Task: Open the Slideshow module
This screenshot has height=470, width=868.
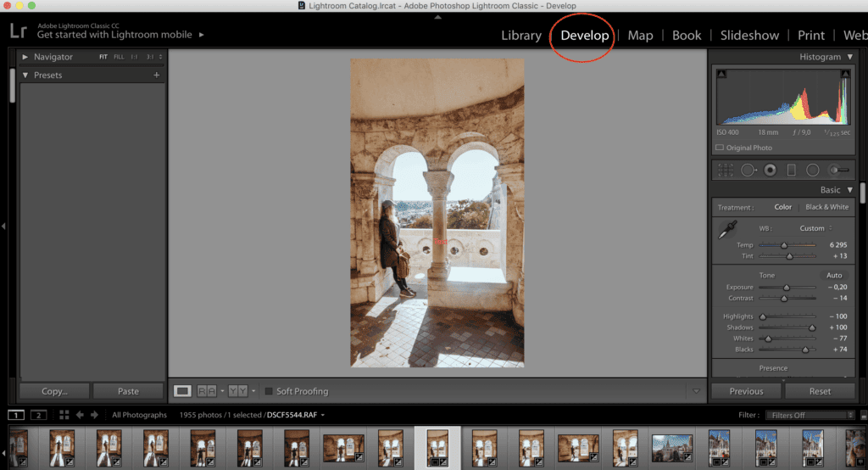Action: [749, 35]
